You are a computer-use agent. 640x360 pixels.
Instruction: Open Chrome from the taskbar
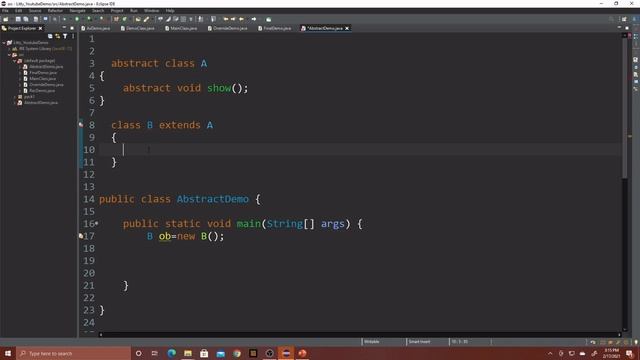pyautogui.click(x=237, y=353)
